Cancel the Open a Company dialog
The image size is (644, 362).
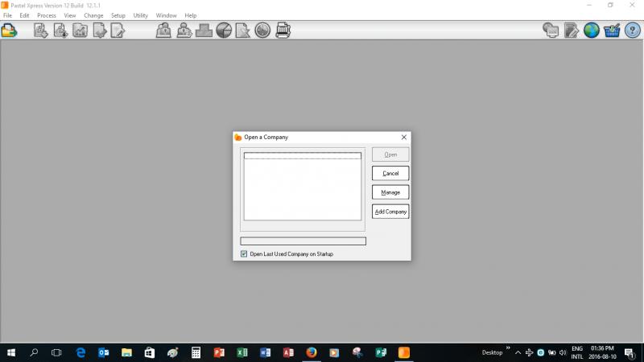click(390, 173)
